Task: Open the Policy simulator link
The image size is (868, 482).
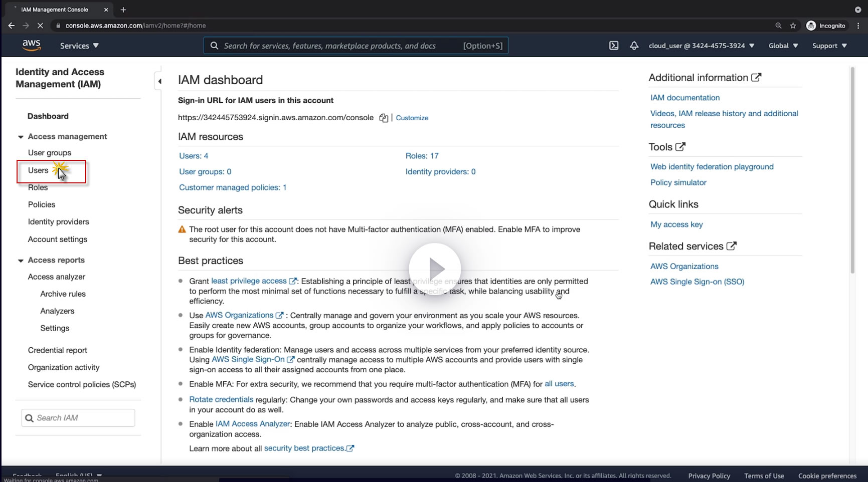Action: tap(678, 182)
